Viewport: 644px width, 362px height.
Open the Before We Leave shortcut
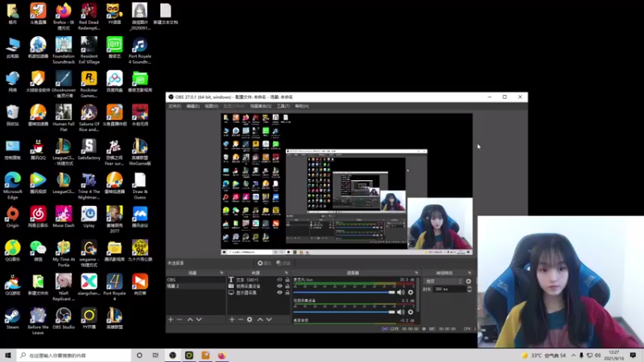[x=38, y=322]
